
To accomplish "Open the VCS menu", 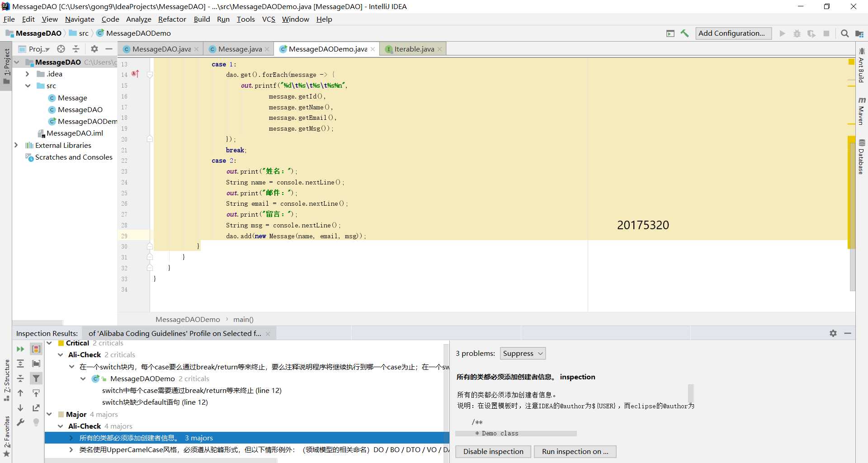I will tap(269, 19).
